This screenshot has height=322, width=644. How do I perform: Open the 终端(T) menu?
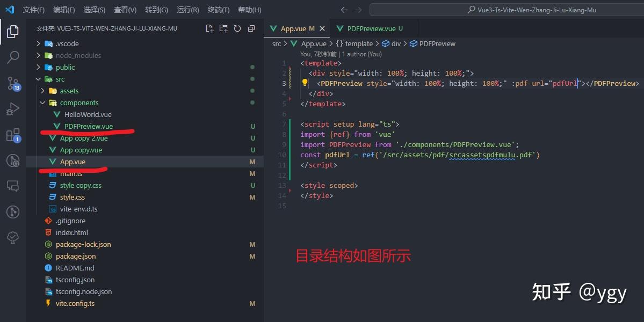219,10
